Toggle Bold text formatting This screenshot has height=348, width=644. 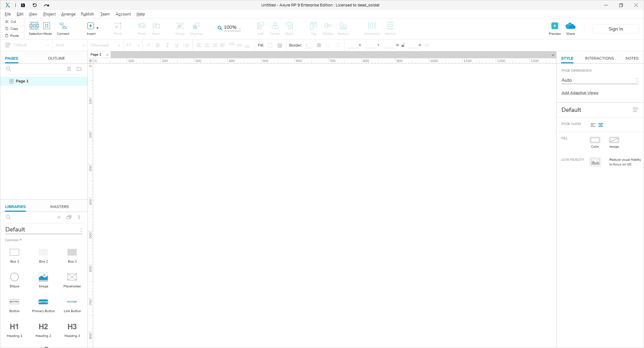click(x=158, y=45)
